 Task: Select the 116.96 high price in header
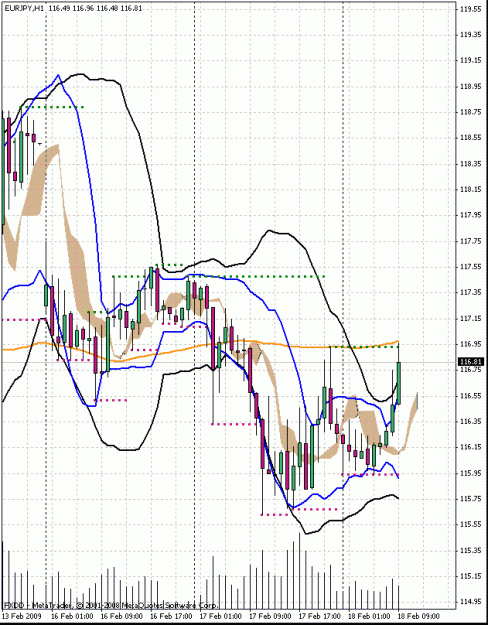pyautogui.click(x=83, y=8)
